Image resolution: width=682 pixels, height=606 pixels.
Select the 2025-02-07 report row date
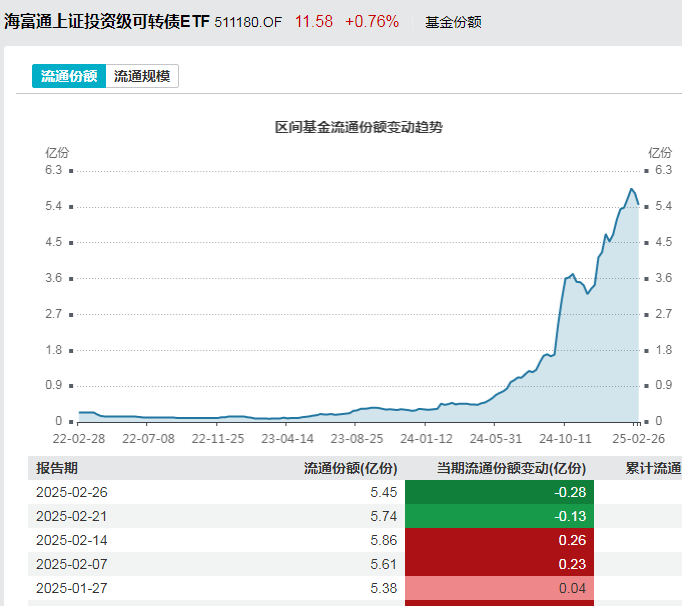coord(72,564)
